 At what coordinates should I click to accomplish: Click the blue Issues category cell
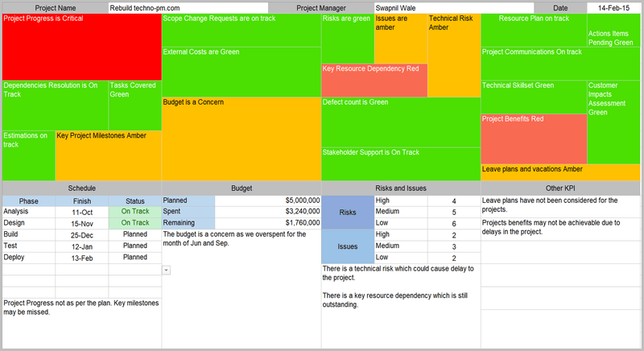tap(348, 246)
